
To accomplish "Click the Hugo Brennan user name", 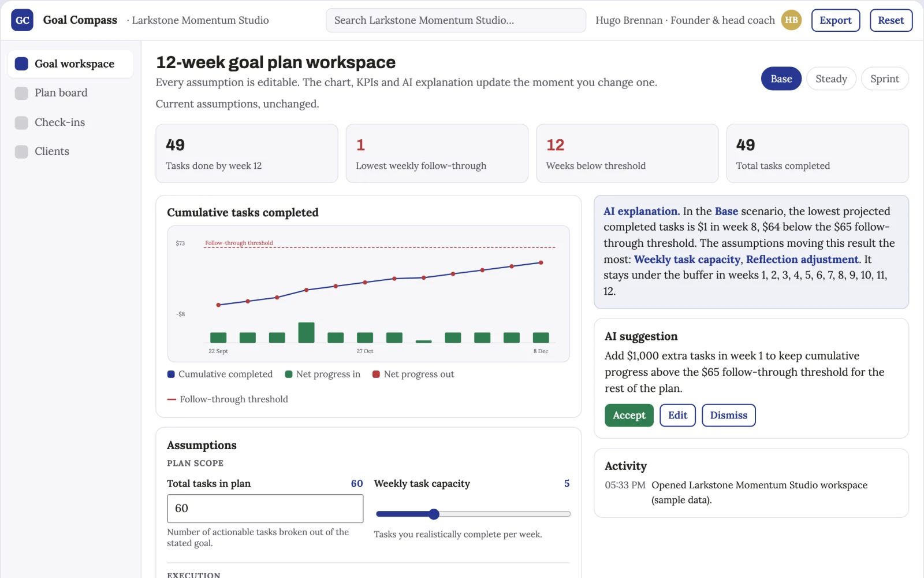I will [629, 20].
